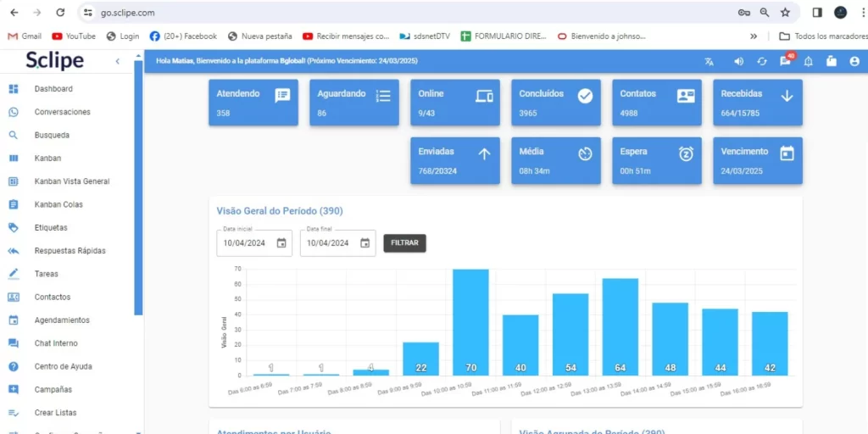
Task: Go to Kanban Vista General menu item
Action: [x=71, y=181]
